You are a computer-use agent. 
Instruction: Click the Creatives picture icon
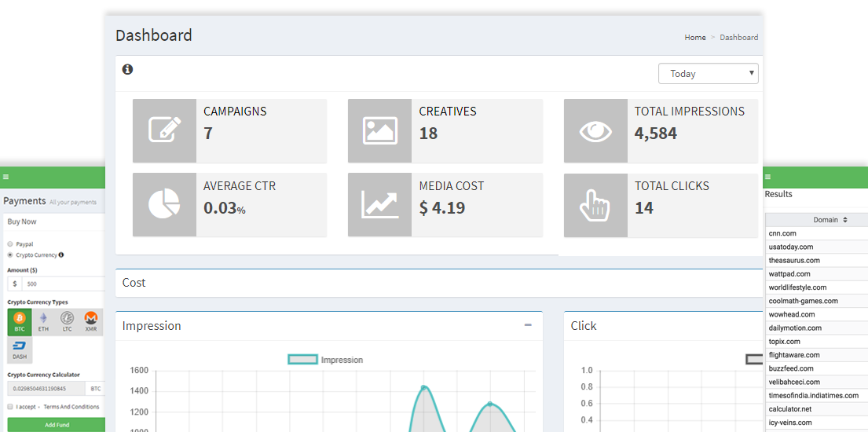[379, 130]
